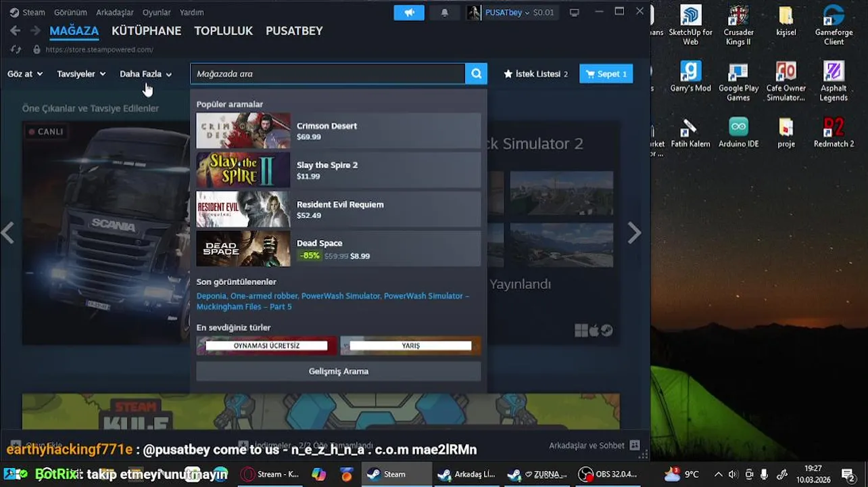This screenshot has height=487, width=868.
Task: Click the Gelişmiş Arama button
Action: (339, 371)
